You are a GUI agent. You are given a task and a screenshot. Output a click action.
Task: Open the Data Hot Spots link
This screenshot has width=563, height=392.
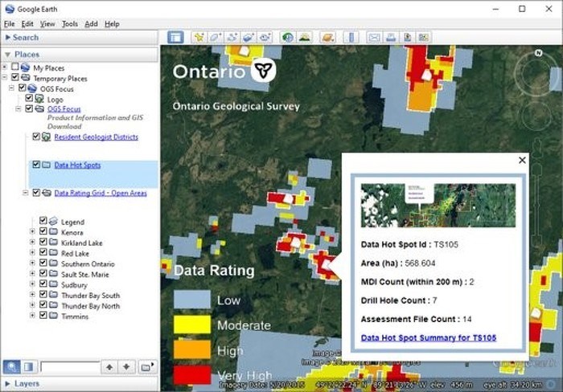[x=77, y=165]
